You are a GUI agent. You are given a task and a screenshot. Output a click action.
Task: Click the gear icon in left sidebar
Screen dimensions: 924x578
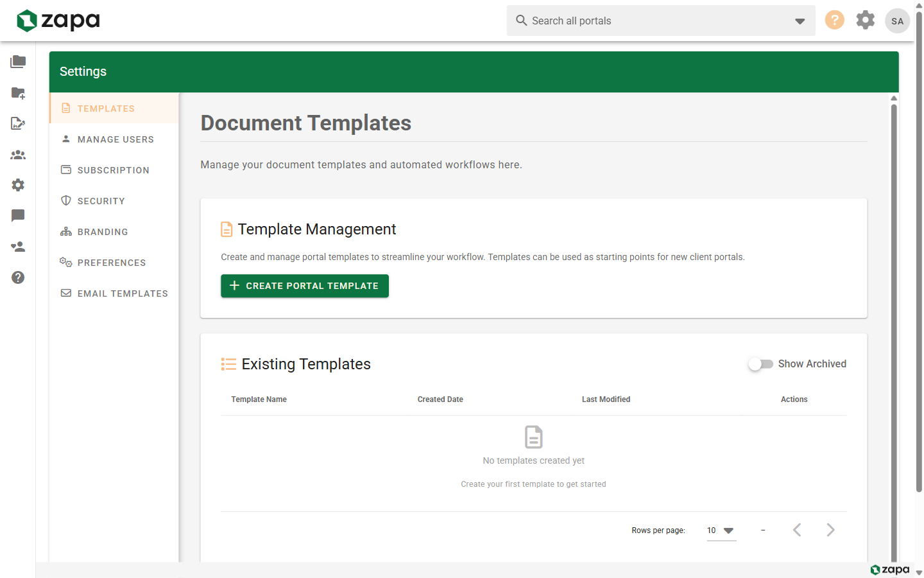18,185
